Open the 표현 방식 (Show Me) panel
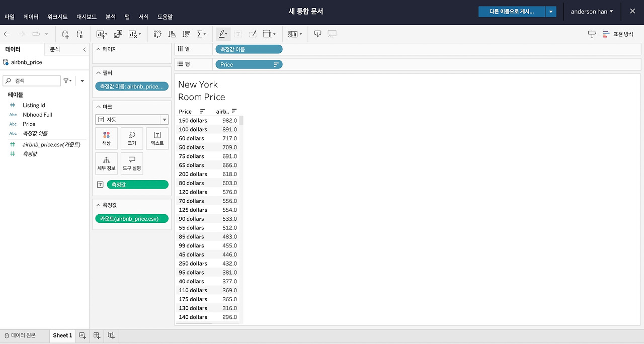 pos(618,34)
